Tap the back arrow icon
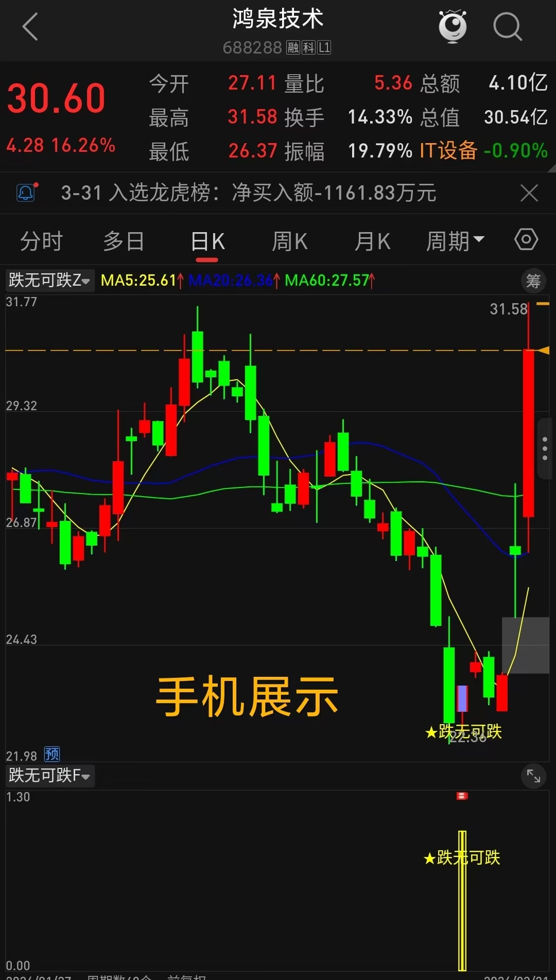 [30, 27]
